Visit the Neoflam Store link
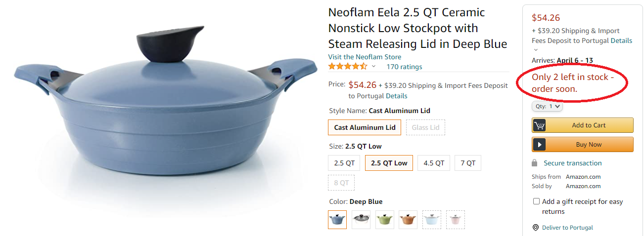The image size is (644, 236). [365, 57]
